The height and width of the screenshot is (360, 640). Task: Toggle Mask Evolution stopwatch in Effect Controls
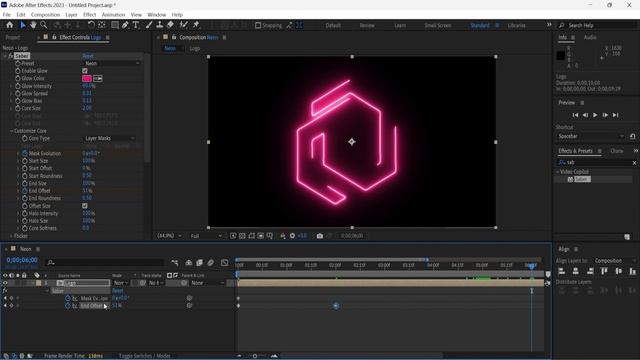pyautogui.click(x=24, y=153)
